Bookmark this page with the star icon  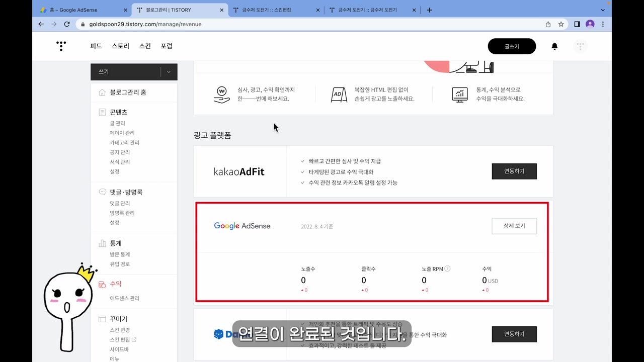pos(561,24)
